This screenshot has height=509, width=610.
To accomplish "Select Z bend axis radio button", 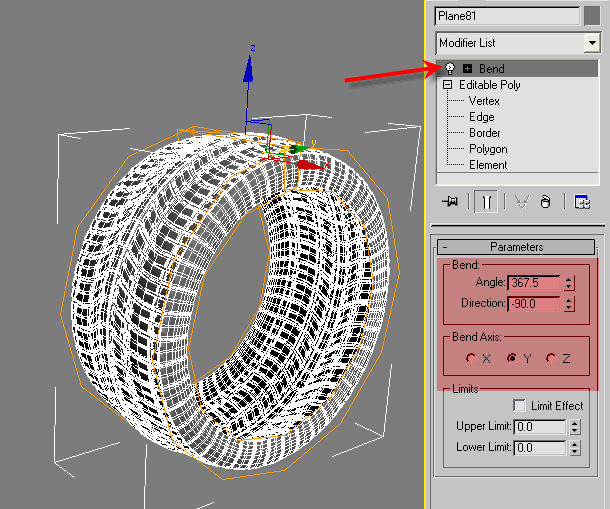I will 550,358.
